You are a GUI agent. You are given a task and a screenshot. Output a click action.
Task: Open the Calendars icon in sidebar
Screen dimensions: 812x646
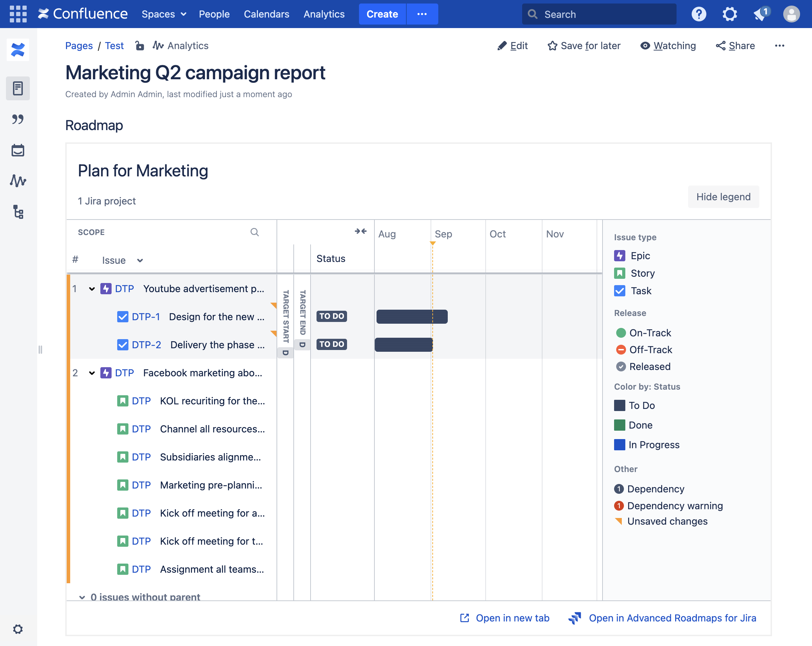[x=18, y=150]
